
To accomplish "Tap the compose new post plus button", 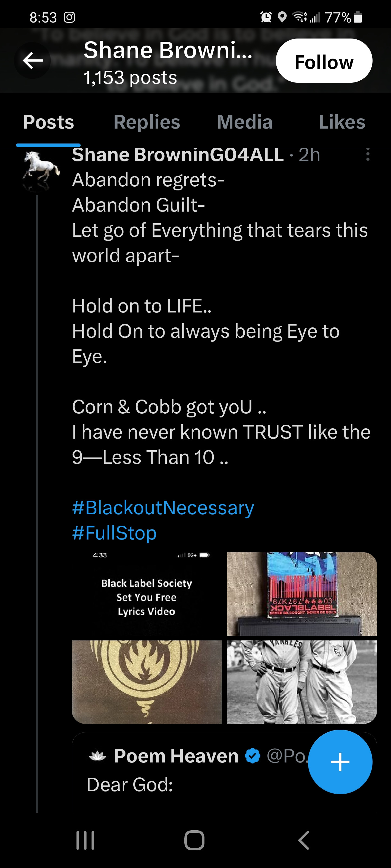I will click(340, 761).
